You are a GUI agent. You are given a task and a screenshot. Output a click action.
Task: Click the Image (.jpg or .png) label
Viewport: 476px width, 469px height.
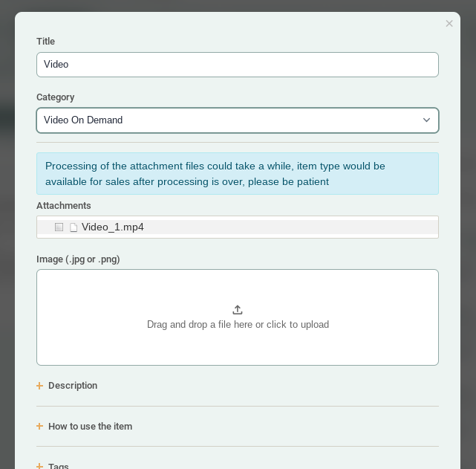coord(78,259)
